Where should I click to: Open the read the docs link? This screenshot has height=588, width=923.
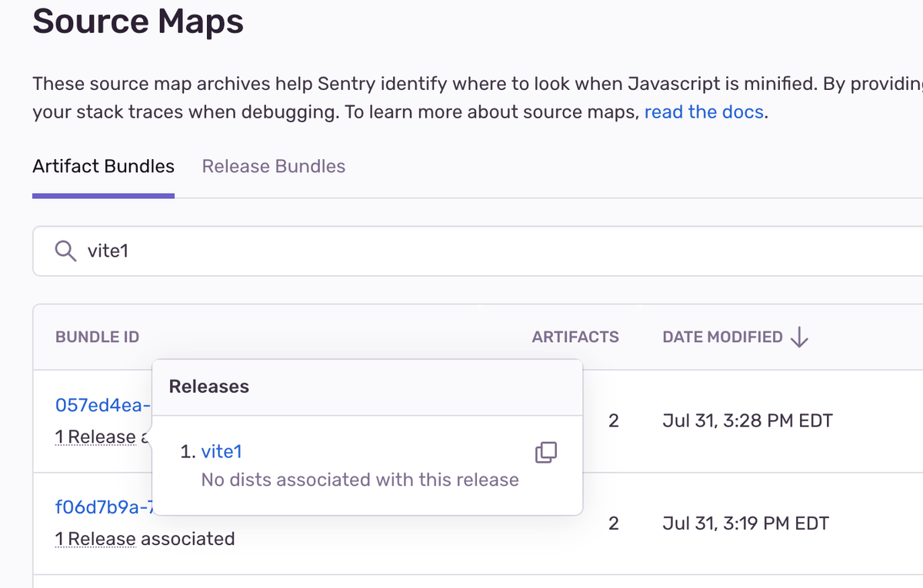point(703,112)
